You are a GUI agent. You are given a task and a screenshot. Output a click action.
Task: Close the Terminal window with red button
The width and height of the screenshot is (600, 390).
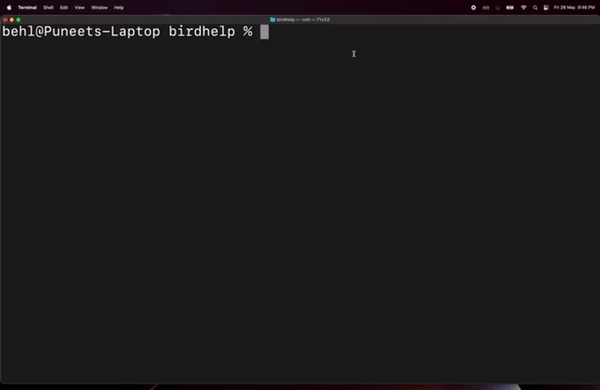(5, 20)
